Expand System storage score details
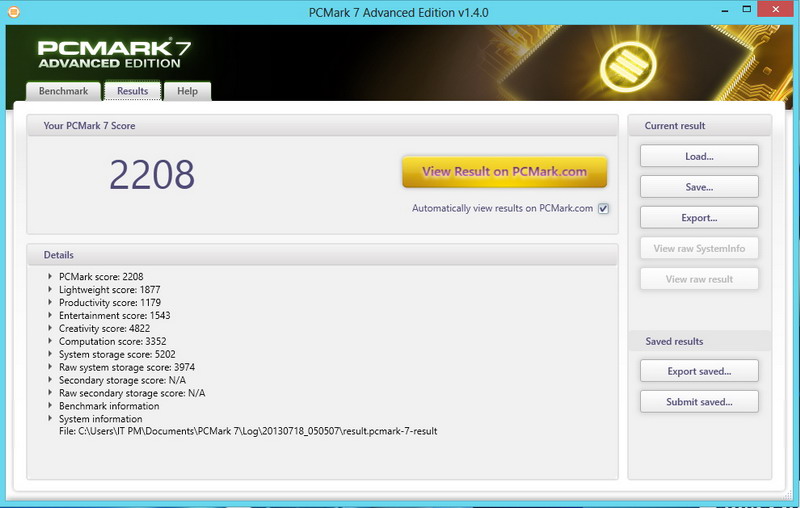800x508 pixels. 50,354
